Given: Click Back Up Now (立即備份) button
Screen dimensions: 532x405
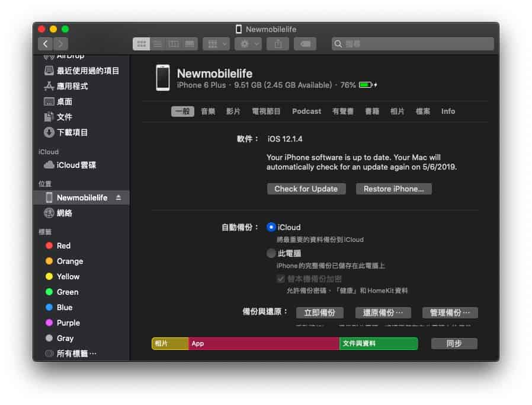Looking at the screenshot, I should 319,312.
